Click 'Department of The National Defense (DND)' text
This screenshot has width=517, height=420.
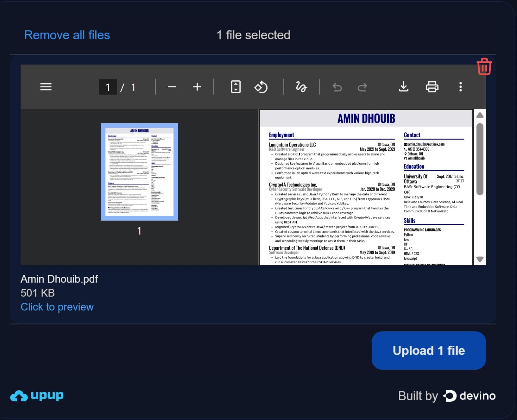(x=307, y=248)
